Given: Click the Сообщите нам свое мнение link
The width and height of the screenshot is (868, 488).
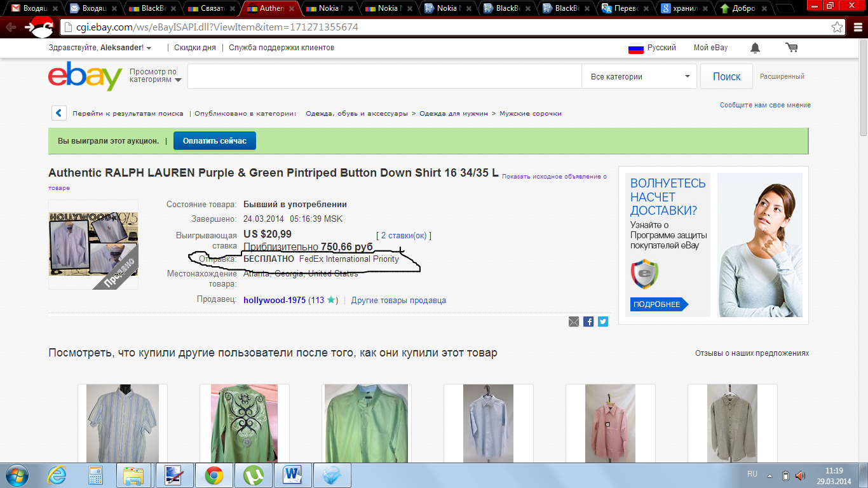Looking at the screenshot, I should point(765,105).
